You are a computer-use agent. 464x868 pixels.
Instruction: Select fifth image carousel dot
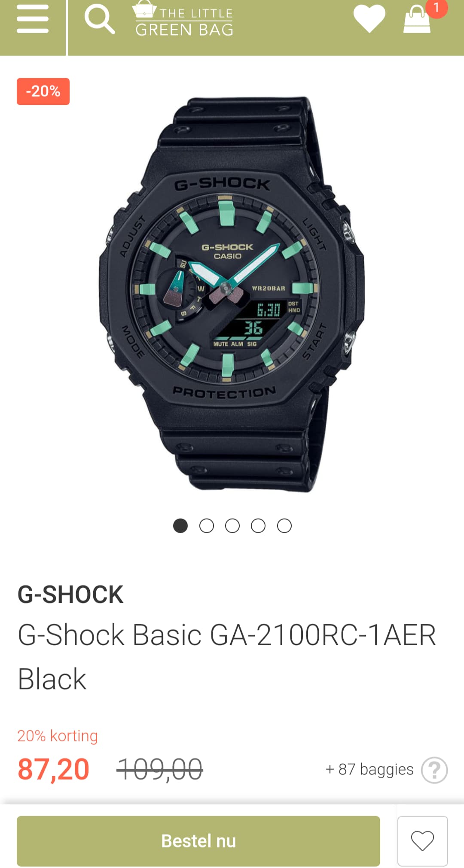284,526
